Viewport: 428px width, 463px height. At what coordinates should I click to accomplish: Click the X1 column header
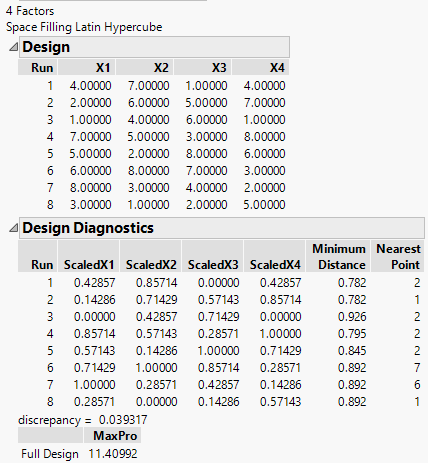[x=87, y=68]
